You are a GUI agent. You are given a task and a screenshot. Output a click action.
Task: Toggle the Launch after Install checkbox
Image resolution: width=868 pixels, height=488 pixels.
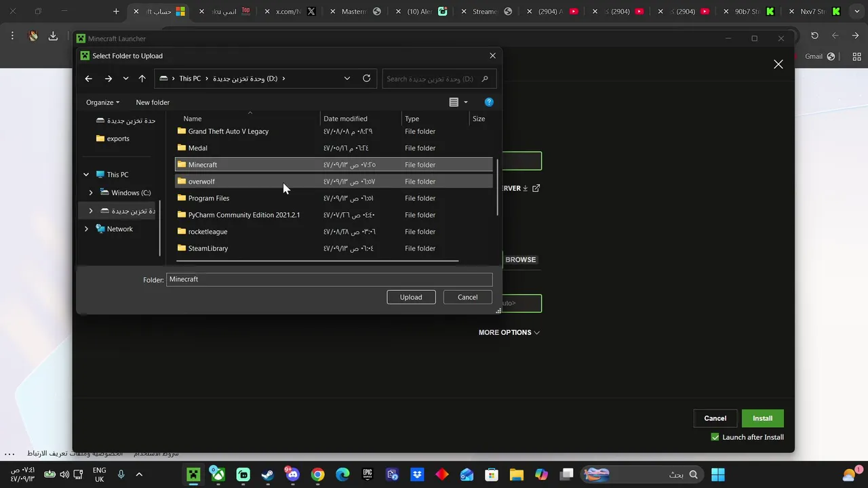click(x=715, y=437)
